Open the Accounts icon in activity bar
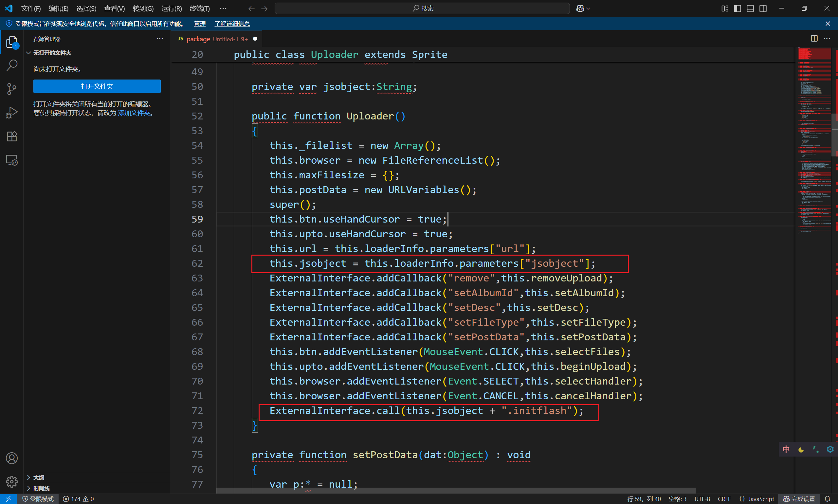Image resolution: width=838 pixels, height=504 pixels. click(12, 458)
